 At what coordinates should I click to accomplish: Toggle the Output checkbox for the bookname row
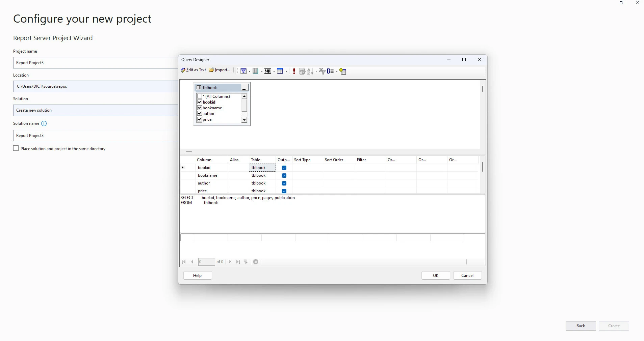tap(284, 176)
